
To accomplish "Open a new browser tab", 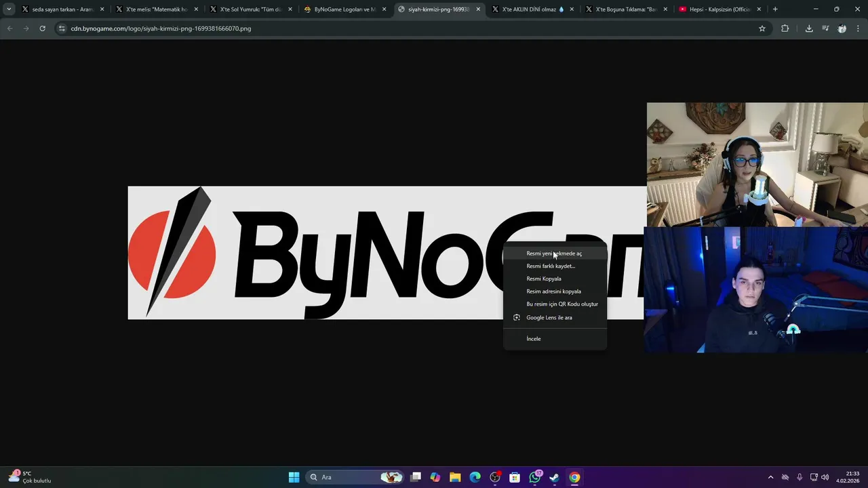I will pyautogui.click(x=775, y=9).
